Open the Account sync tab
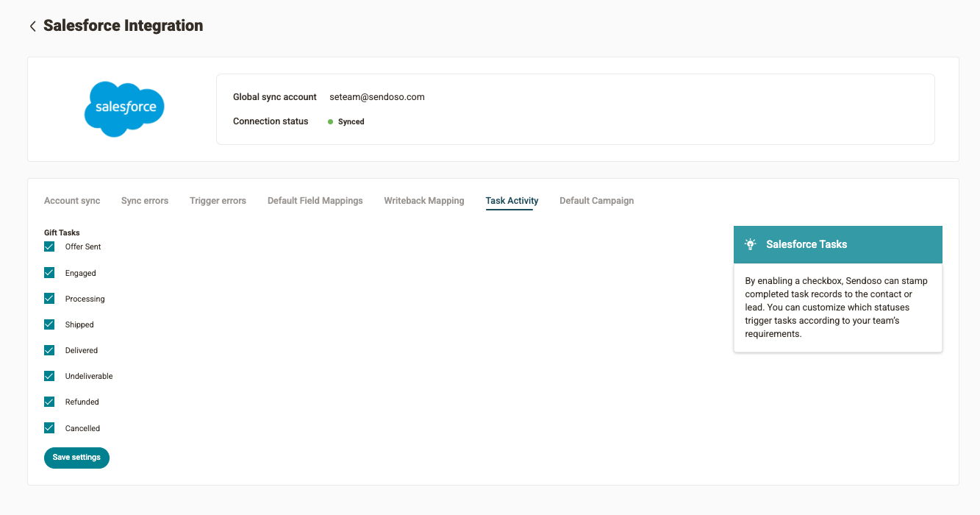980x515 pixels. [72, 201]
